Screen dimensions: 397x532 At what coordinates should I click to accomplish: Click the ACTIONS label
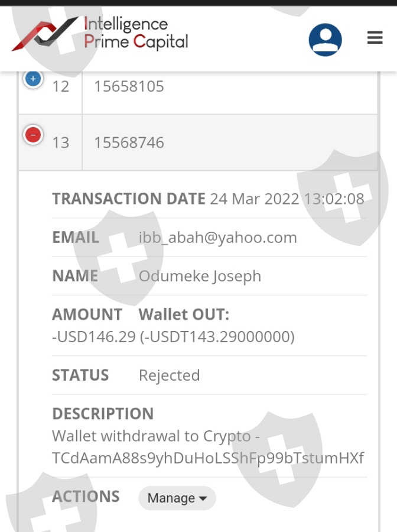pyautogui.click(x=86, y=497)
